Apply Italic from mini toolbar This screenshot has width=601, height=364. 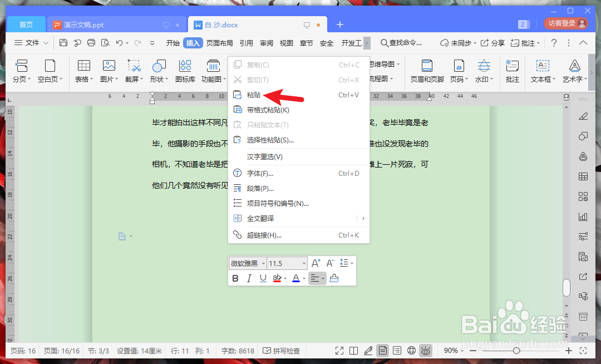pos(249,278)
